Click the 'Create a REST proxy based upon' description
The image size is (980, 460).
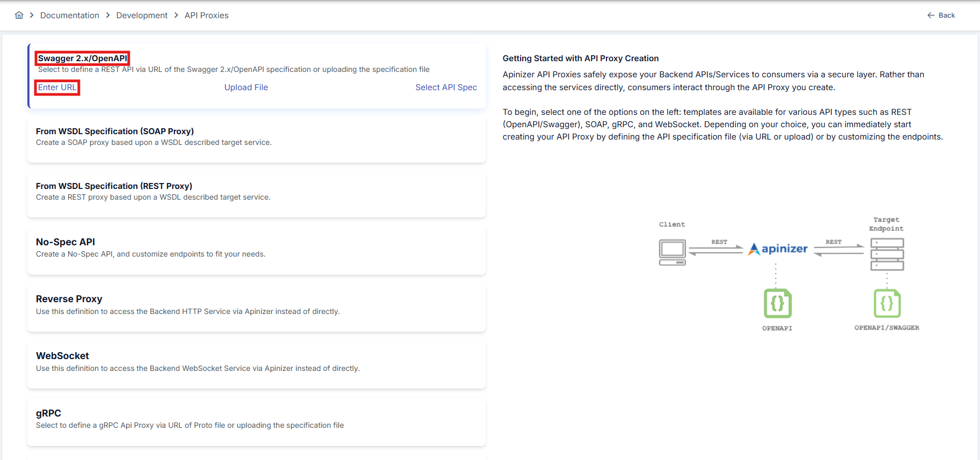coord(153,197)
